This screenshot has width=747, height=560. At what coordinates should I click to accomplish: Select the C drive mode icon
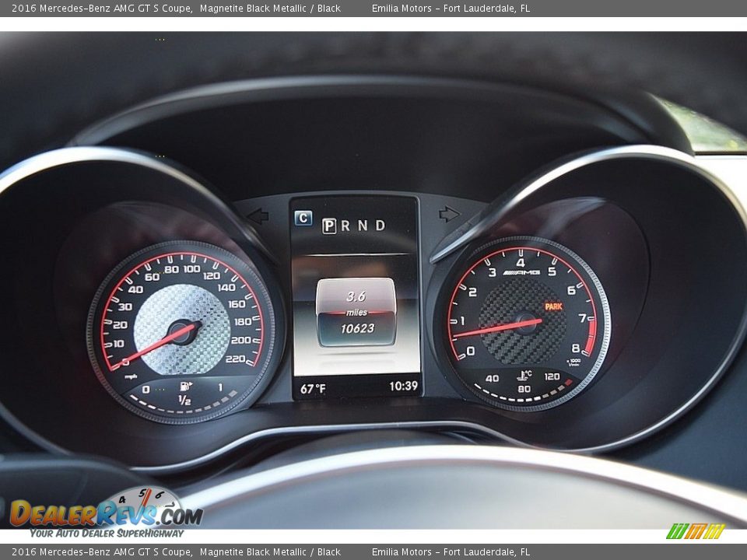tap(303, 216)
